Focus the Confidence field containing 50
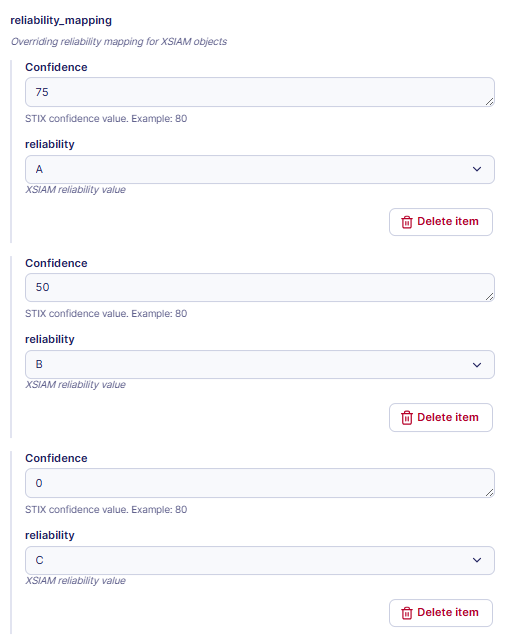508x640 pixels. pyautogui.click(x=260, y=287)
